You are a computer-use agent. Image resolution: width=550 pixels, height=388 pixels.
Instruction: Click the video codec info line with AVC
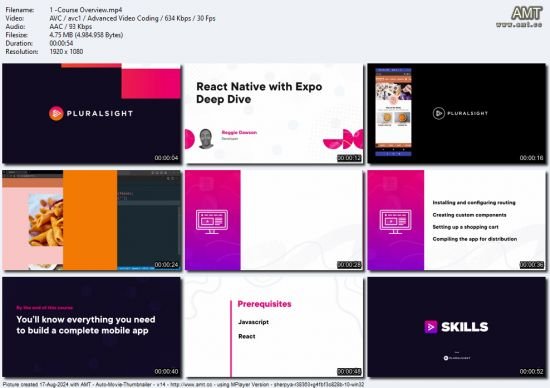pyautogui.click(x=133, y=18)
